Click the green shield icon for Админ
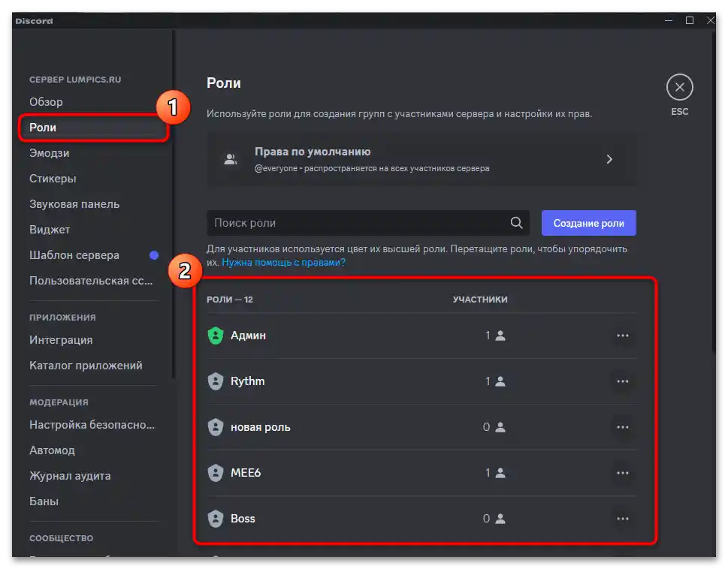This screenshot has width=728, height=569. pos(216,336)
